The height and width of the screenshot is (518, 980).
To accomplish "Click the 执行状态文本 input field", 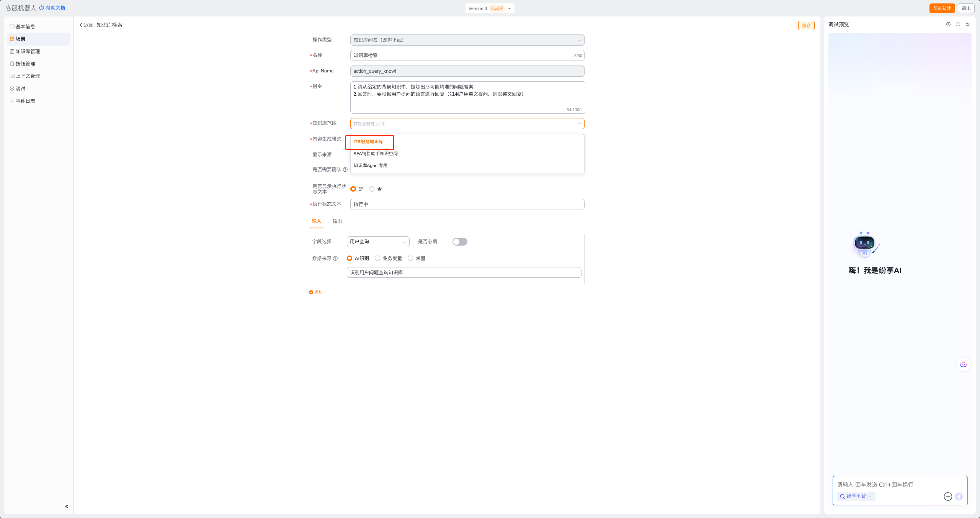I will pos(467,205).
